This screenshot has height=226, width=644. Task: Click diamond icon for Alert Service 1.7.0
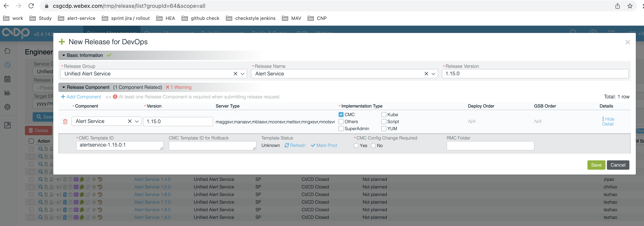[x=94, y=202]
